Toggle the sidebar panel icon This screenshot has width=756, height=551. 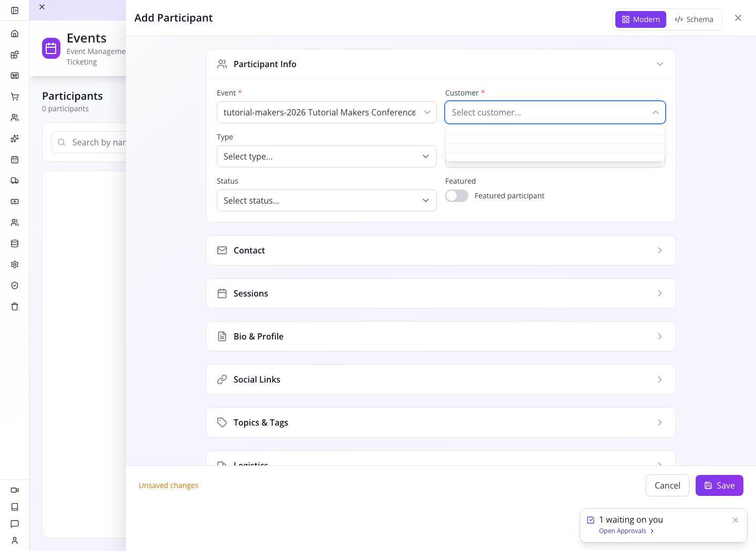15,10
